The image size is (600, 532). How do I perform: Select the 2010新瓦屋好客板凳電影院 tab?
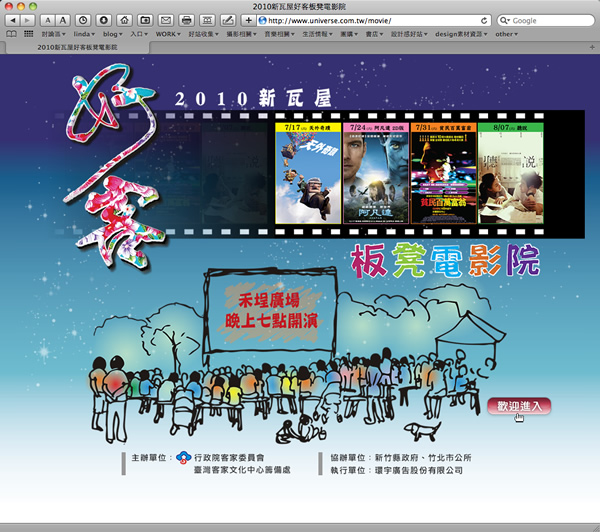[77, 47]
